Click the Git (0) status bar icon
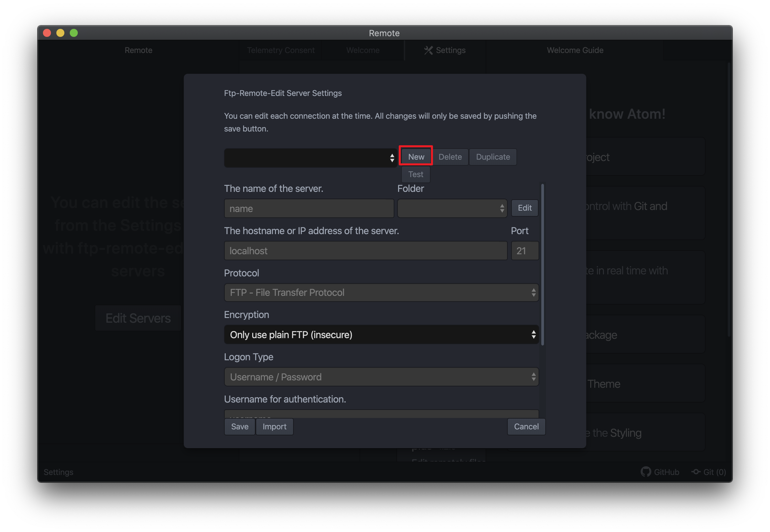 point(696,472)
